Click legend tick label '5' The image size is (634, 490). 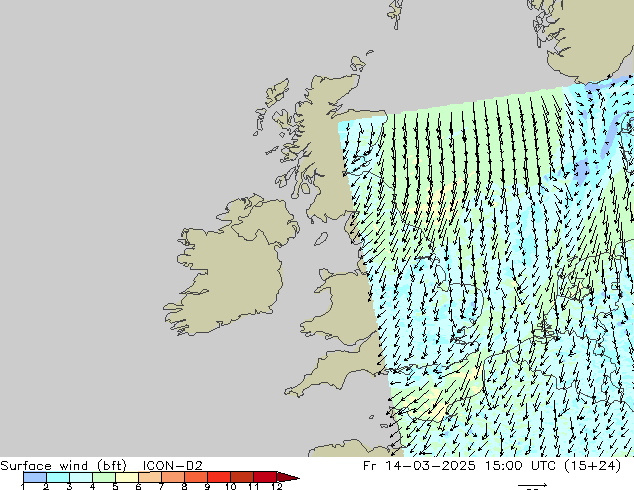115,487
